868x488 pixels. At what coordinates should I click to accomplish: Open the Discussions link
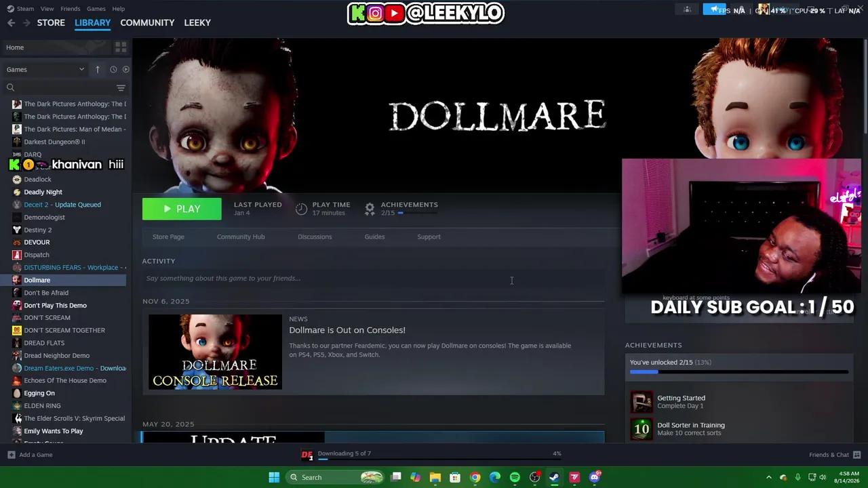[315, 237]
